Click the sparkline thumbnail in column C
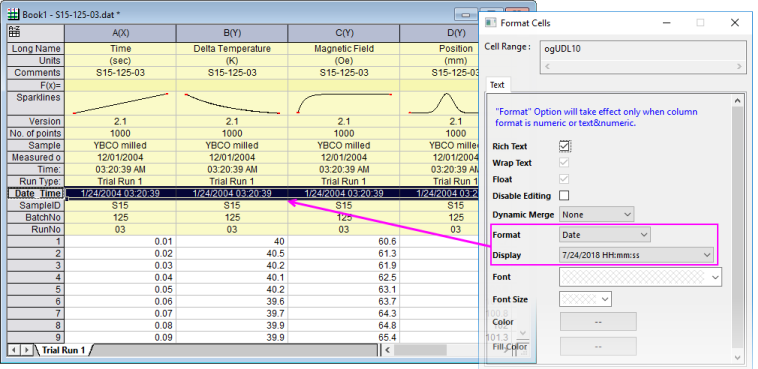Viewport: 758px width, 369px height. click(x=344, y=103)
